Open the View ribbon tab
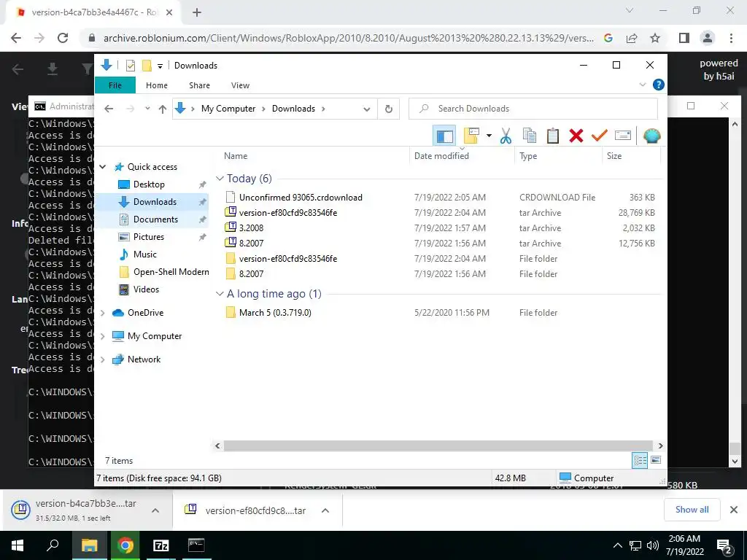The height and width of the screenshot is (560, 747). point(240,85)
